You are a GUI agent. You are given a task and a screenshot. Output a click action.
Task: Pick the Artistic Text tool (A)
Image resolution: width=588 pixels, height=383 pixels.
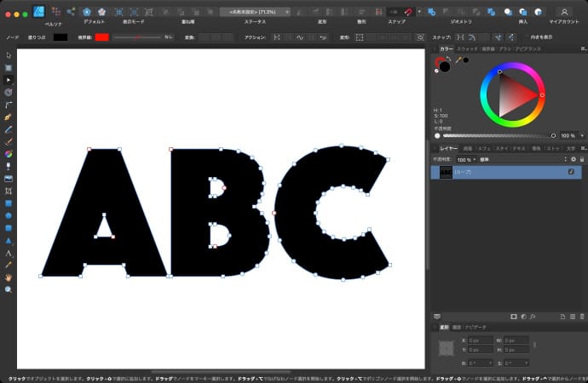(x=9, y=253)
